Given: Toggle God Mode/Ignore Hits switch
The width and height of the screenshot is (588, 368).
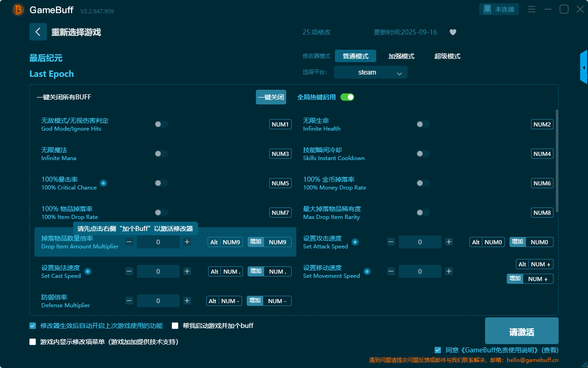Looking at the screenshot, I should (161, 124).
